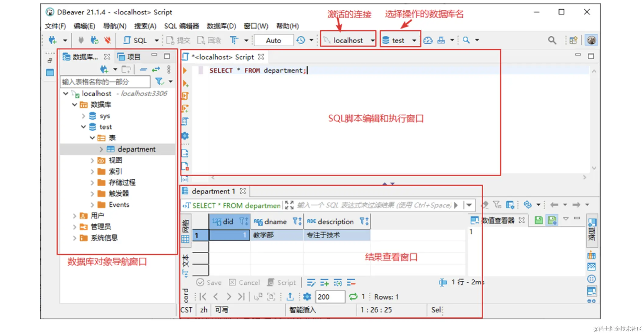Click the 教学部 cell
The image size is (644, 334).
click(277, 235)
